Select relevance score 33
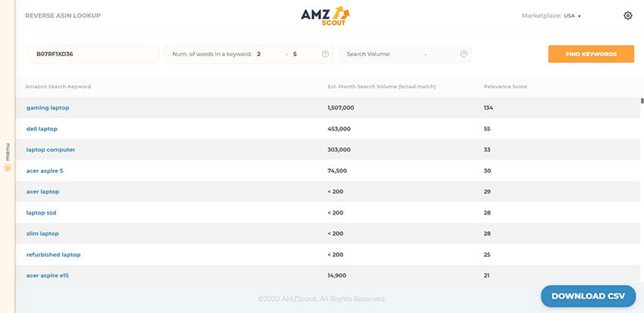Screen dimensions: 644x313 point(487,150)
